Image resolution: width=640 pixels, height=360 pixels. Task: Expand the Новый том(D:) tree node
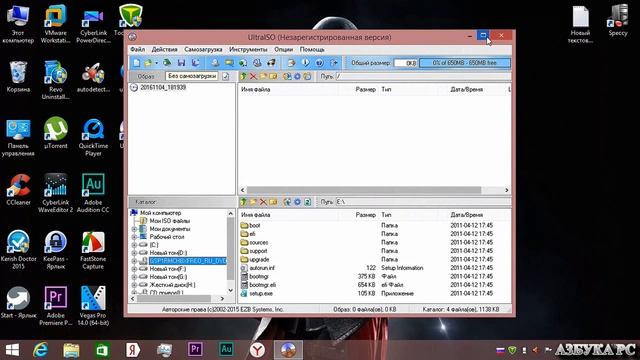[134, 253]
